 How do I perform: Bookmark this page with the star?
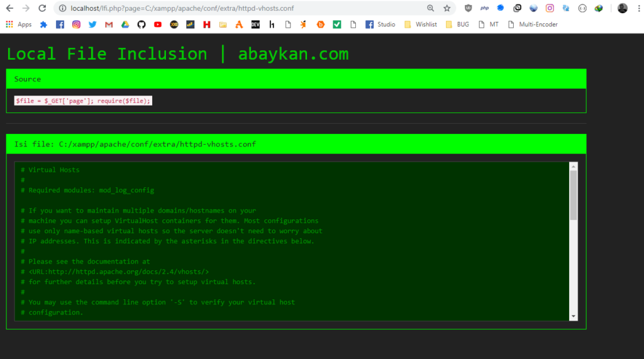[447, 8]
